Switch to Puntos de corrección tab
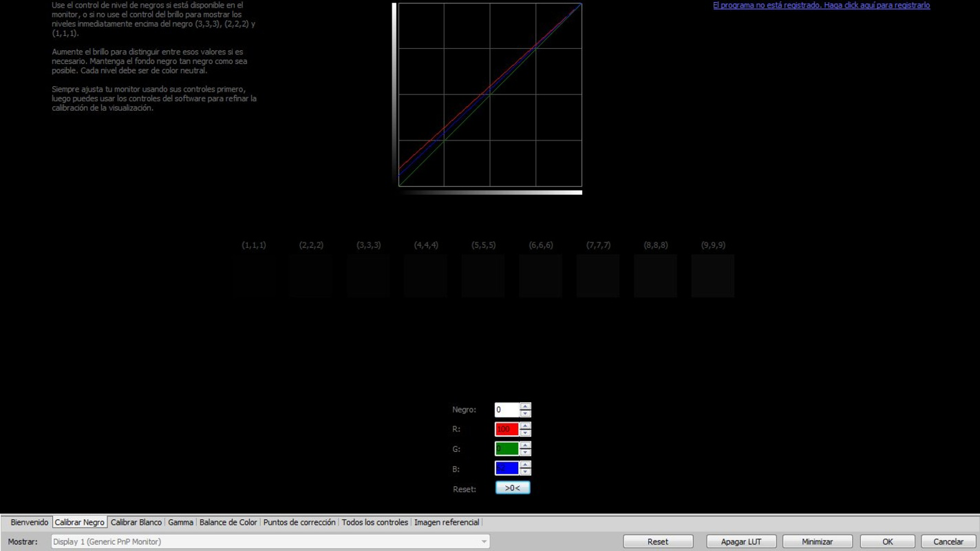The image size is (980, 551). point(299,522)
